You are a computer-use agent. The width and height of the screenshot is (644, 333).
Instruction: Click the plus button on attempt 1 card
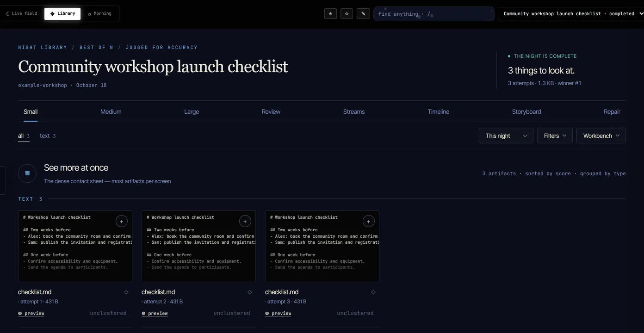pos(122,222)
